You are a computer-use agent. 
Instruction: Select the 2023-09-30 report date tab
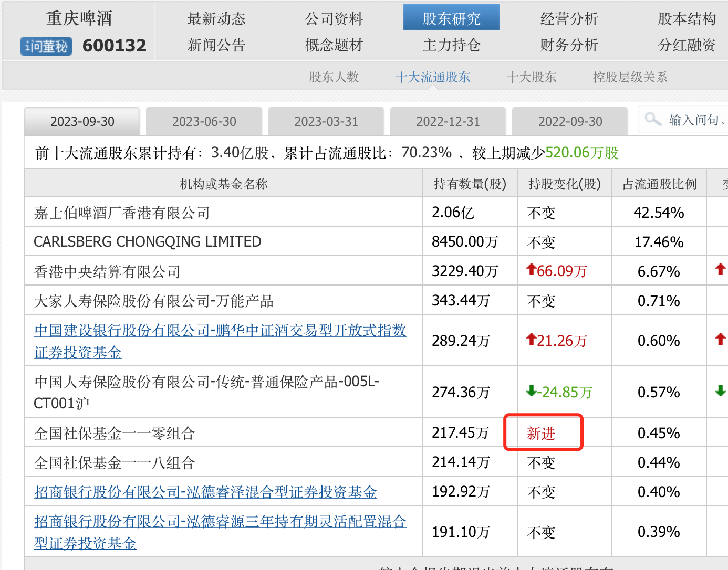82,122
